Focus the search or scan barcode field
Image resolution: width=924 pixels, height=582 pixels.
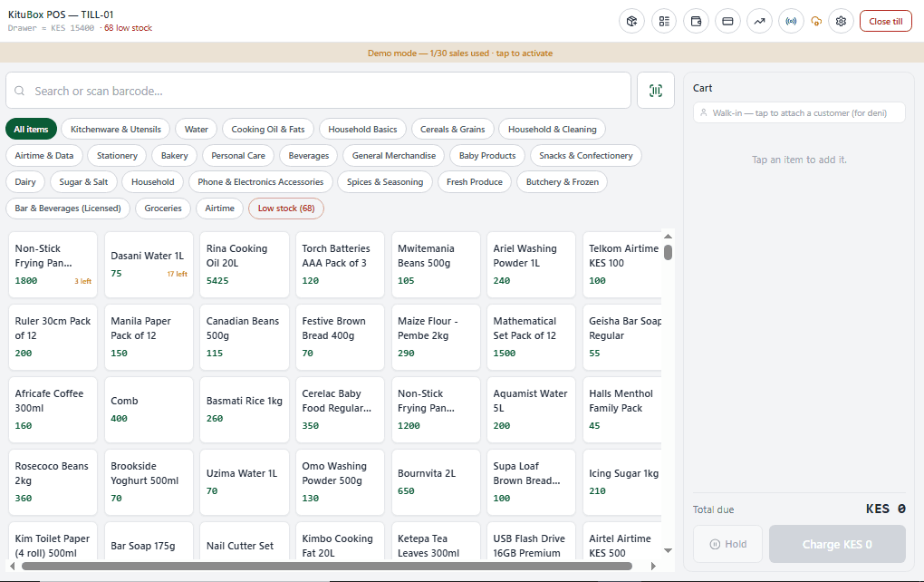(318, 91)
